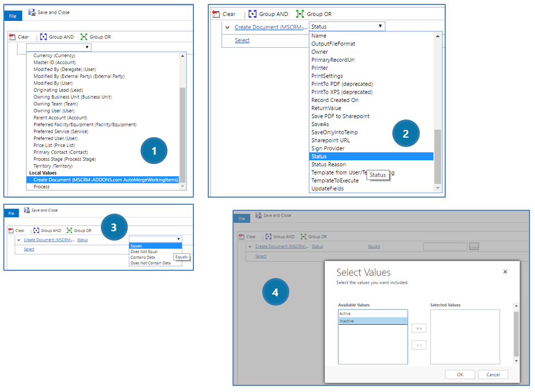The image size is (535, 392).
Task: Collapse the Create Document row in panel 4
Action: [250, 247]
